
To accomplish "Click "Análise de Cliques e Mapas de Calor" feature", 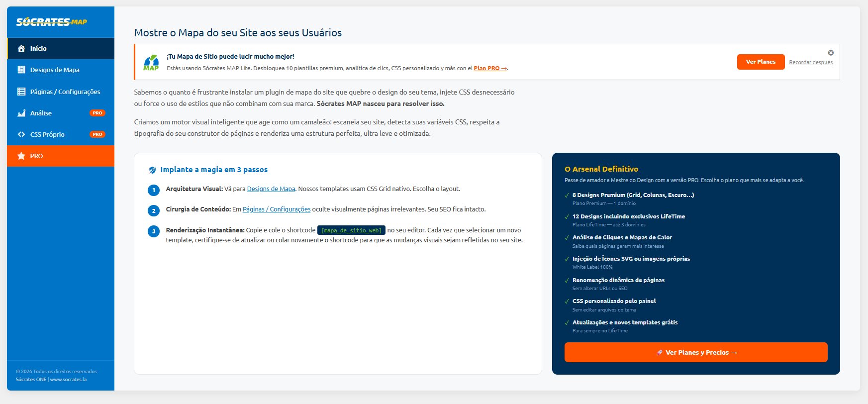I will point(622,237).
